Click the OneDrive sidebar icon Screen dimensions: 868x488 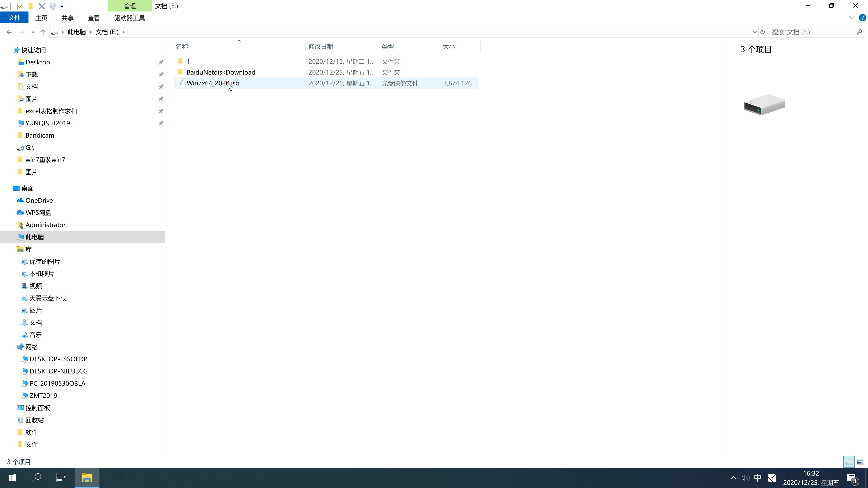[21, 200]
